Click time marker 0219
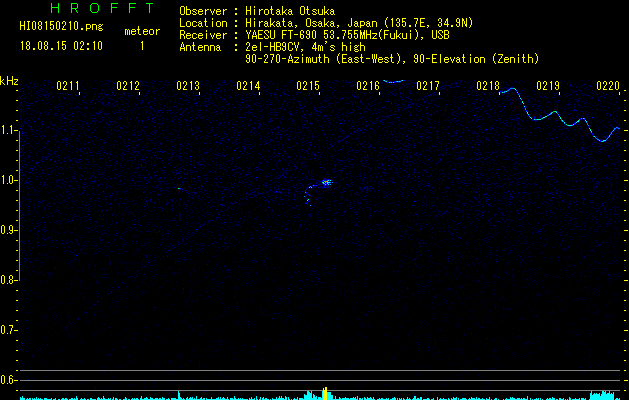Viewport: 629px width, 400px height. click(548, 86)
